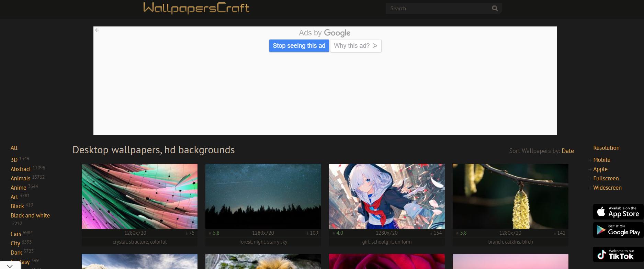Select the Animals category
644x269 pixels.
(20, 178)
